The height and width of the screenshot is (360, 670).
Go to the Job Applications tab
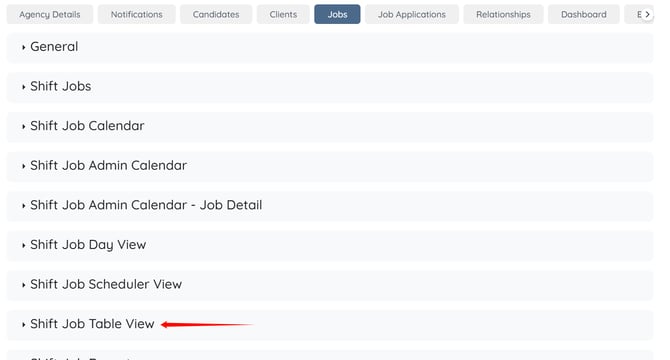[411, 14]
